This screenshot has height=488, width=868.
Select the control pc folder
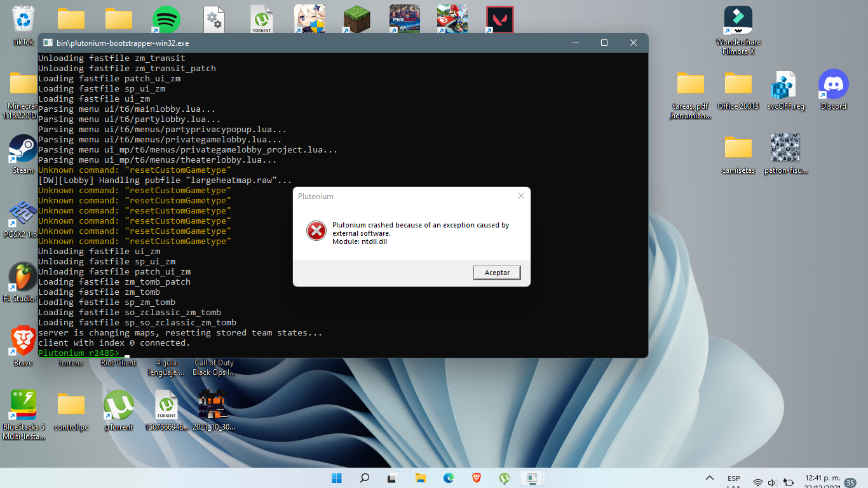71,411
